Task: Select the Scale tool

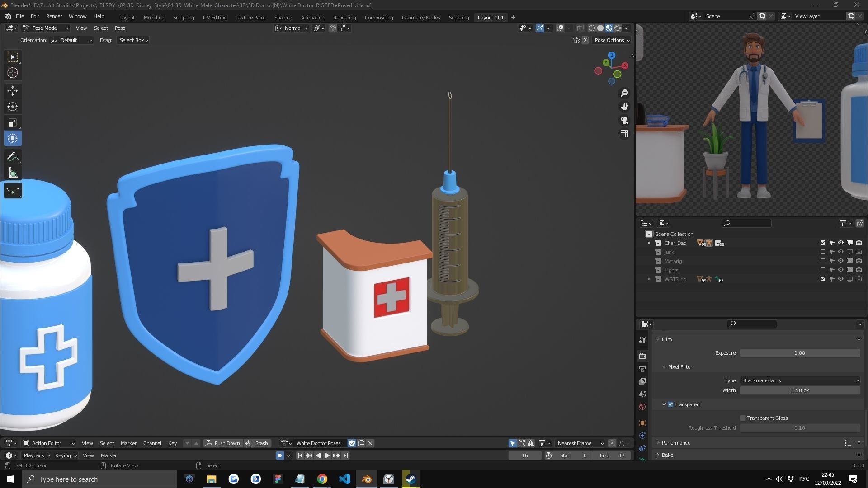Action: (13, 123)
